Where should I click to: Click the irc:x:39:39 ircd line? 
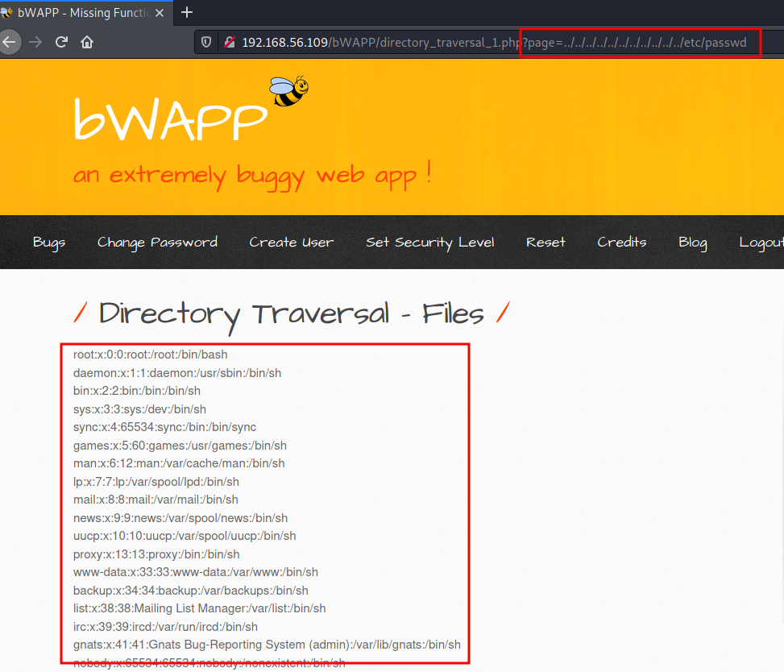(x=165, y=627)
